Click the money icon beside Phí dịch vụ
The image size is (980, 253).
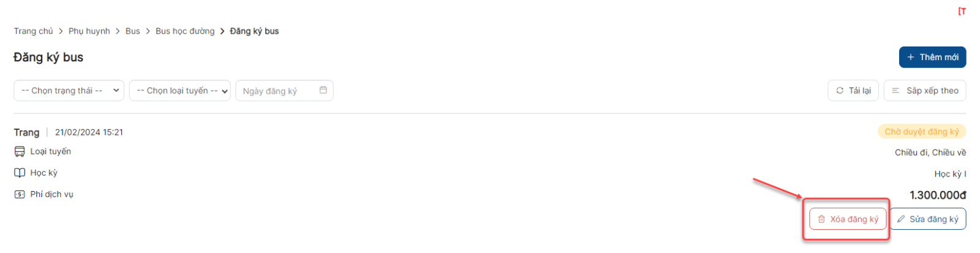(x=20, y=194)
